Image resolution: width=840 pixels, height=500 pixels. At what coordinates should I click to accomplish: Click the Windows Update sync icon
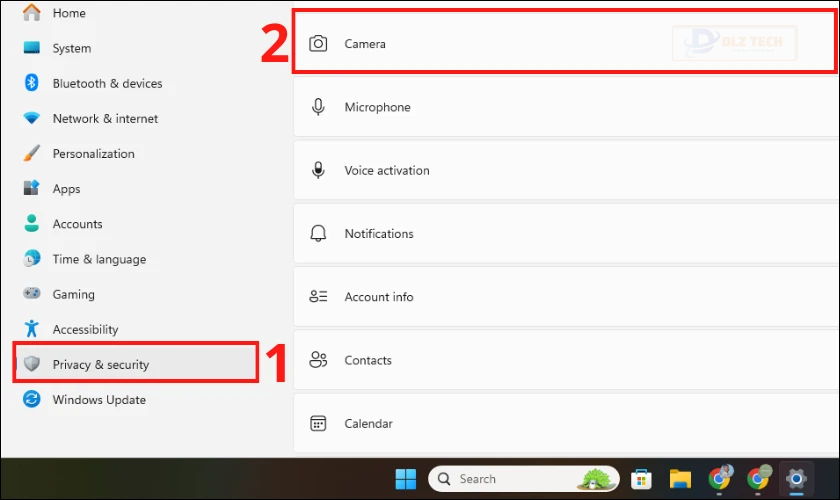32,399
